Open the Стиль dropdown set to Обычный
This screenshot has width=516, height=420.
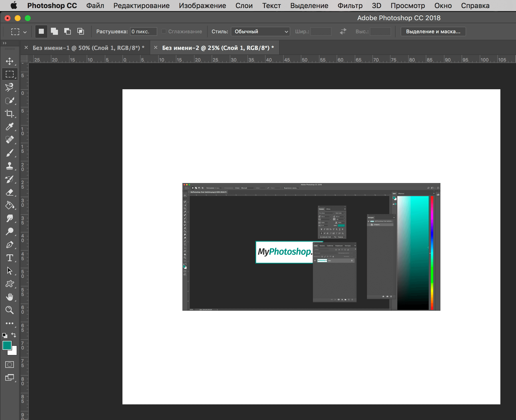pyautogui.click(x=260, y=32)
